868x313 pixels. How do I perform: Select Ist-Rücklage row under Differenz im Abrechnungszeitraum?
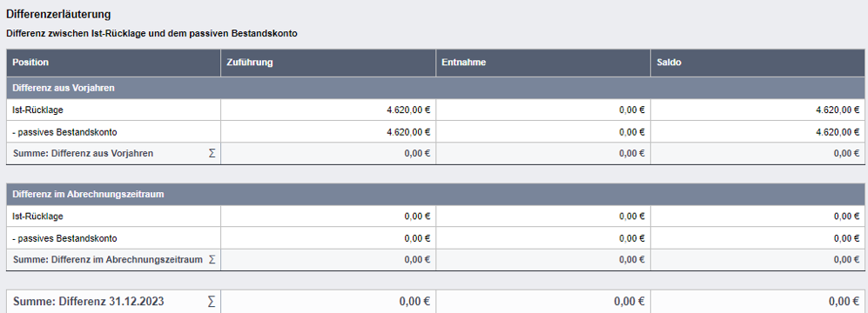(435, 216)
